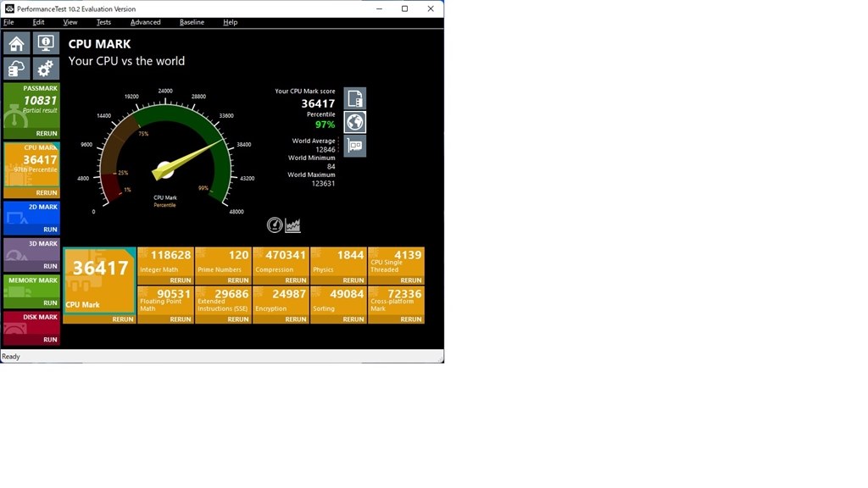
Task: Click the Integer Math 118628 score
Action: [170, 255]
